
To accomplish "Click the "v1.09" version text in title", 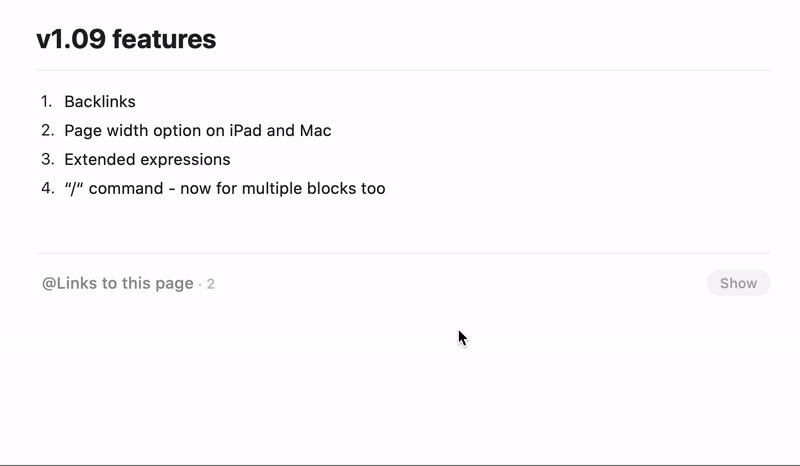I will coord(71,39).
